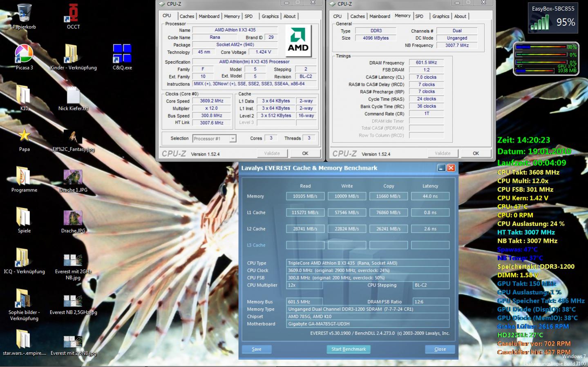The image size is (588, 367).
Task: Switch to CPU tab in right CPU-Z window
Action: click(338, 16)
